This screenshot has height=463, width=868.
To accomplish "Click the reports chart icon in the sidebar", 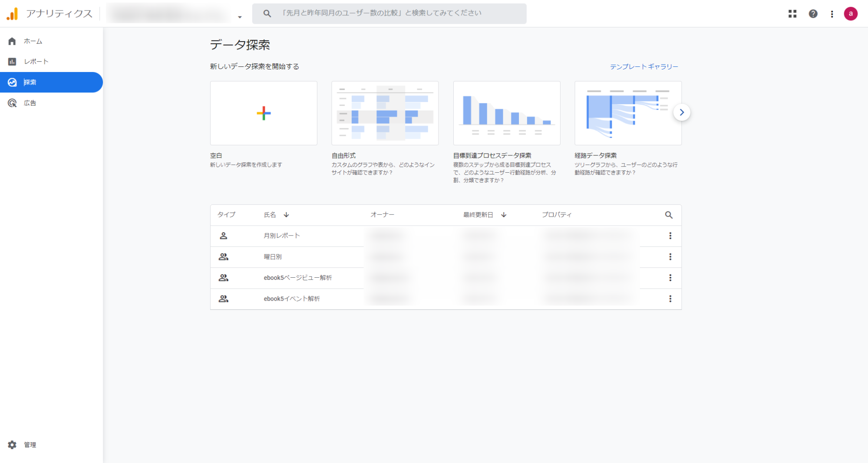I will tap(12, 62).
